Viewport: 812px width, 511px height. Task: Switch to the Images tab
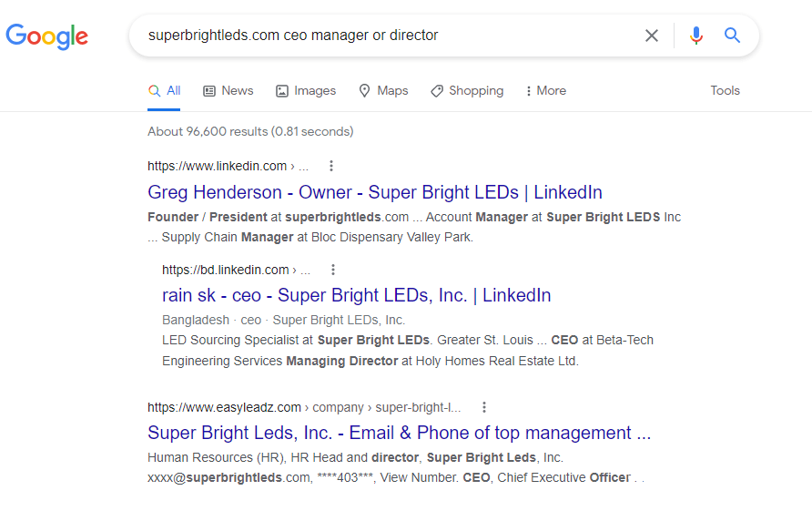click(x=306, y=91)
